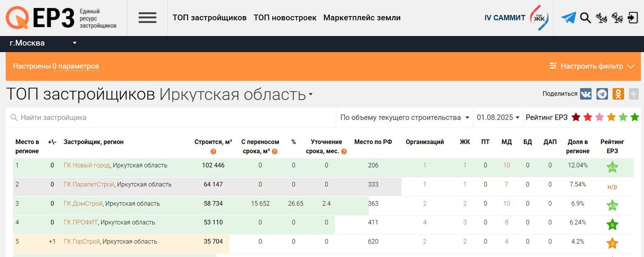Filter by the bright red rating star
The height and width of the screenshot is (257, 644).
pyautogui.click(x=588, y=117)
